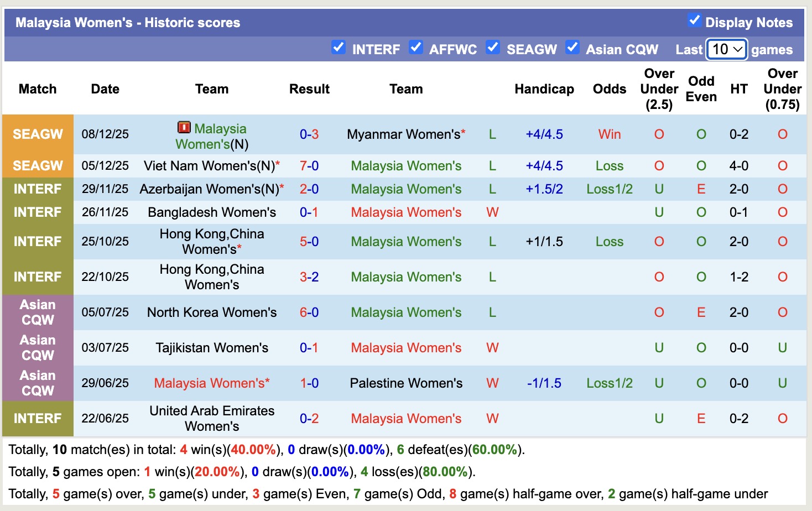Select the SEAGW league badge on the top row
Image resolution: width=812 pixels, height=511 pixels.
pos(38,134)
